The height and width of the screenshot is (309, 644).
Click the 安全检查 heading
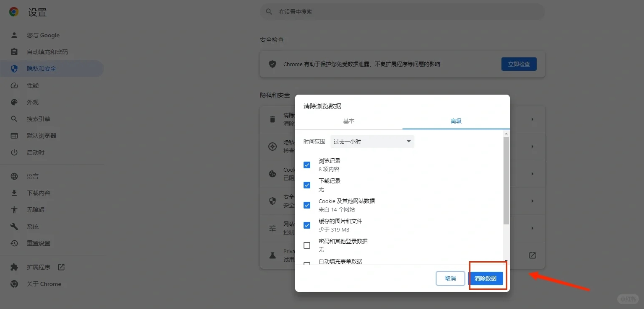[272, 40]
